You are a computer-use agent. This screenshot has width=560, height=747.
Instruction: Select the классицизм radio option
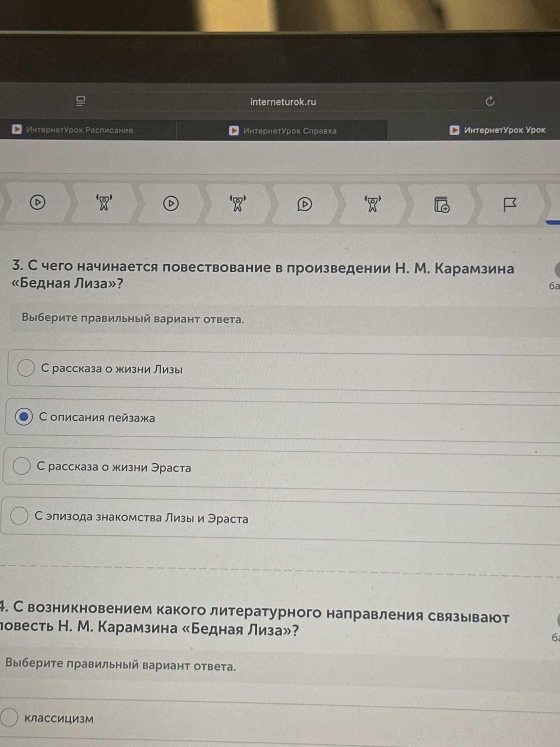pyautogui.click(x=9, y=717)
